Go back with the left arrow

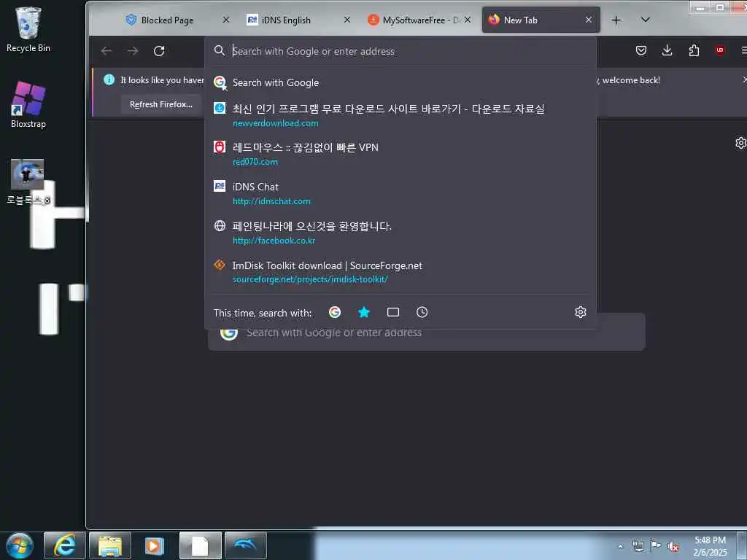coord(107,51)
